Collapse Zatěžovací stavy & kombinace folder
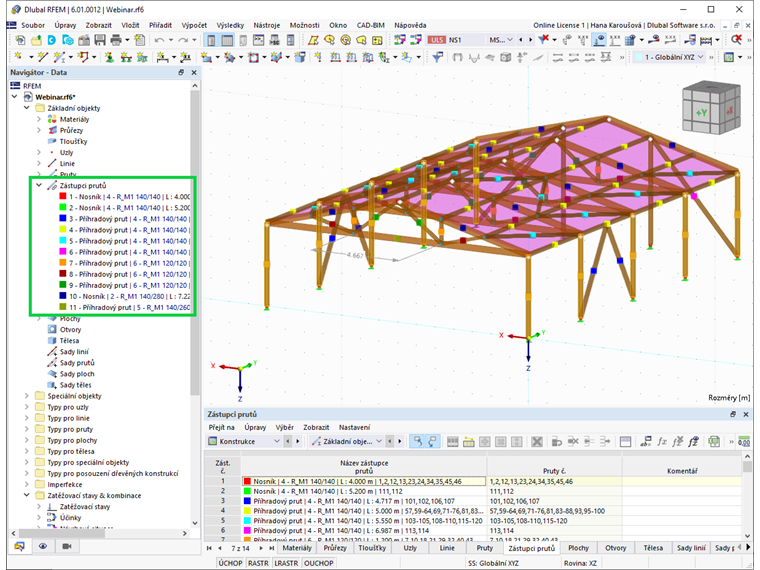This screenshot has width=760, height=570. [x=27, y=495]
